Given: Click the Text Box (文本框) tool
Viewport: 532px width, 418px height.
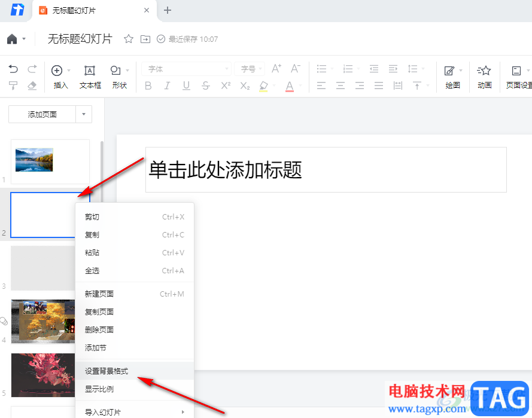Looking at the screenshot, I should click(90, 77).
